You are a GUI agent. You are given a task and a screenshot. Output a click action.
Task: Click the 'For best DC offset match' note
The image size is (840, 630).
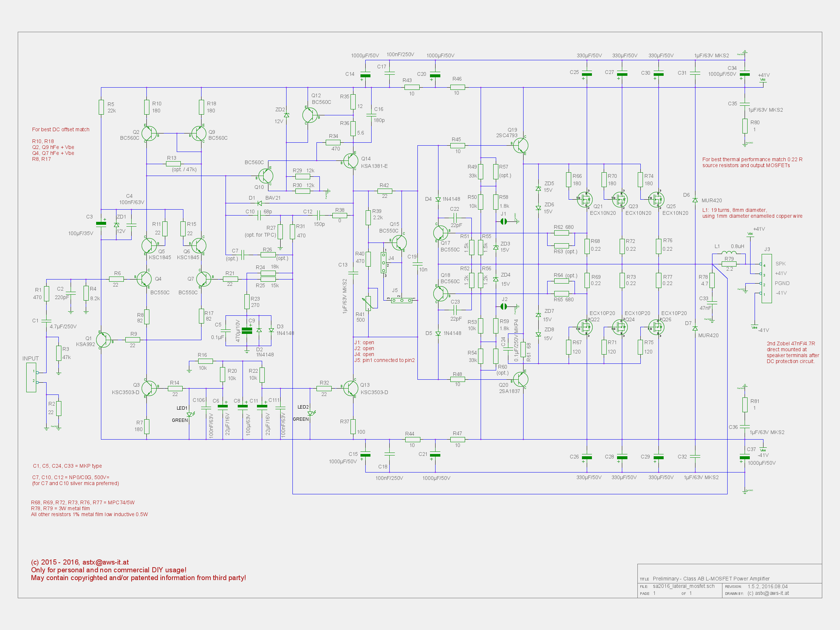pyautogui.click(x=61, y=129)
